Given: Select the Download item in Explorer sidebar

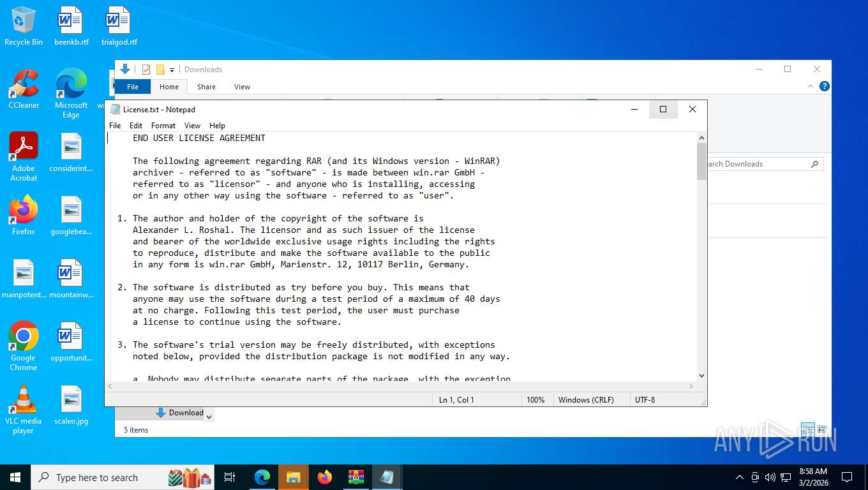Looking at the screenshot, I should pyautogui.click(x=180, y=413).
